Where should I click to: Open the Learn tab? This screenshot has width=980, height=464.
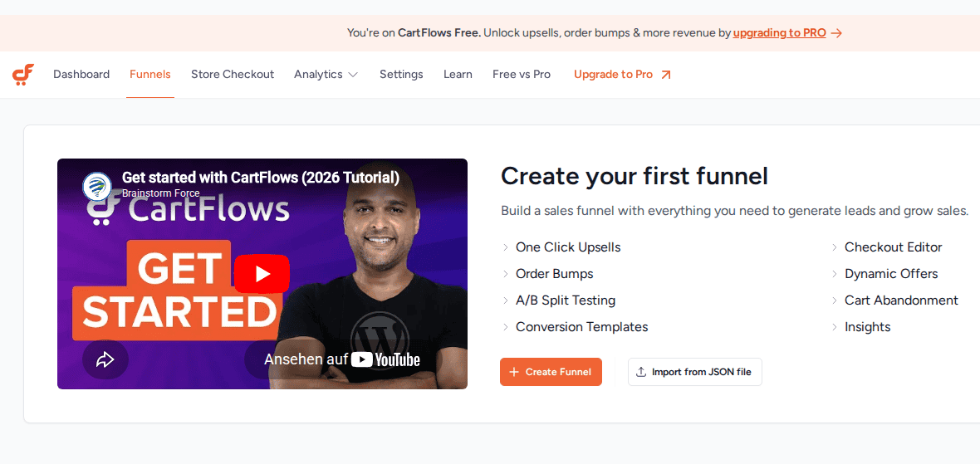[458, 75]
